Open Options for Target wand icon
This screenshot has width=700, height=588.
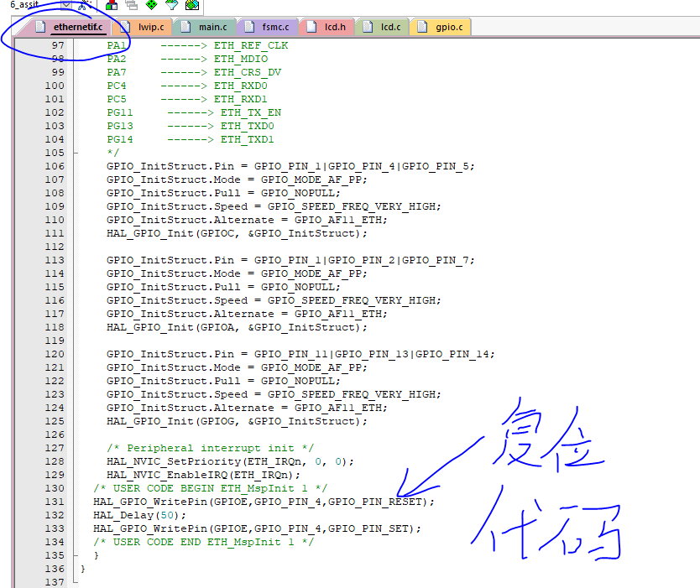[x=84, y=5]
